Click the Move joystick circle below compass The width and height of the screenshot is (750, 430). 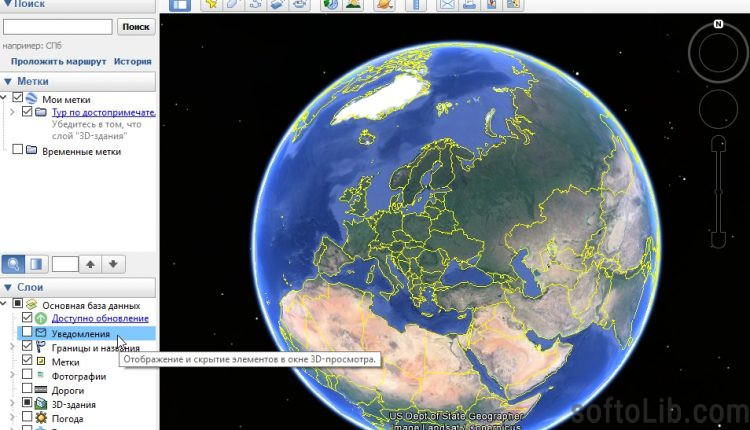(718, 109)
